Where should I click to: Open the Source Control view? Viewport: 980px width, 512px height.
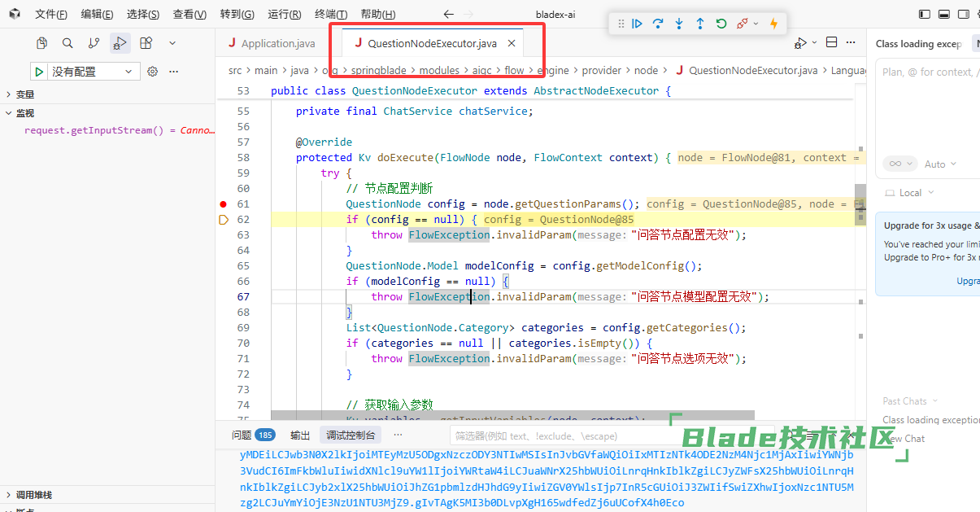click(x=94, y=43)
